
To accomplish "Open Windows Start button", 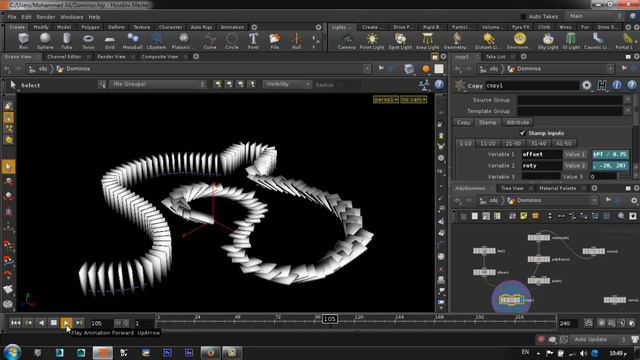I will (12, 352).
